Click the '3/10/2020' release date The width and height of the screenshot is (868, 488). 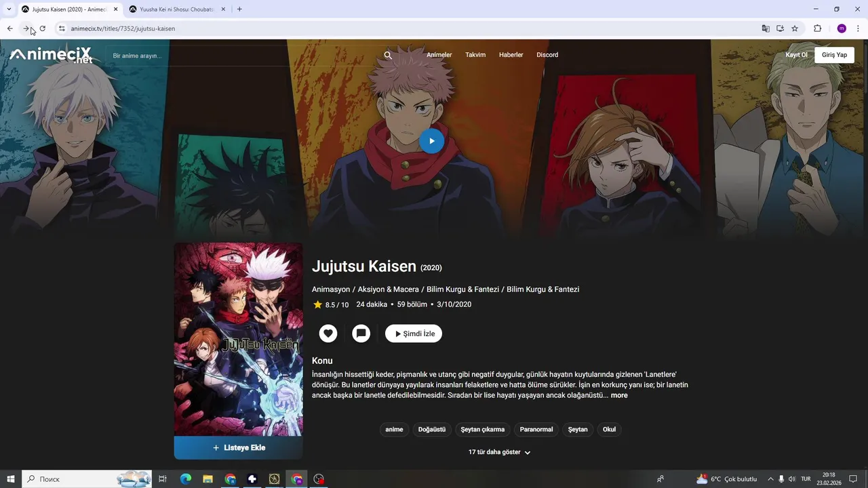[x=454, y=304]
